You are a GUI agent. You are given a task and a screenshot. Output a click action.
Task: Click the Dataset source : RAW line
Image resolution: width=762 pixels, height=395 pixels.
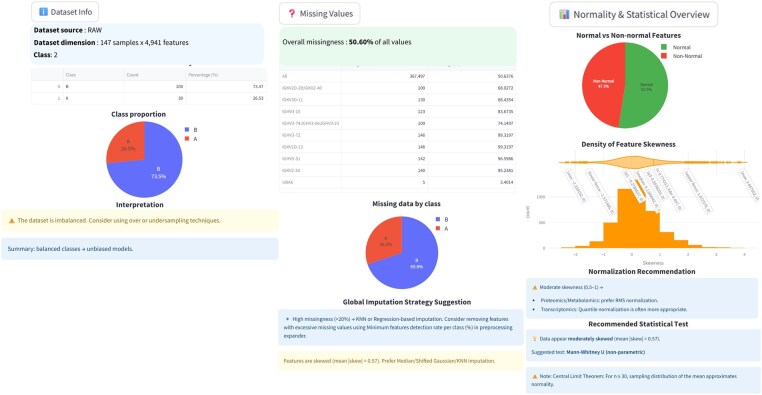coord(68,30)
